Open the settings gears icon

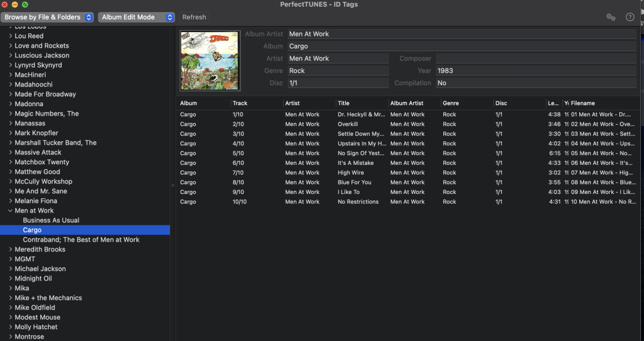(611, 17)
